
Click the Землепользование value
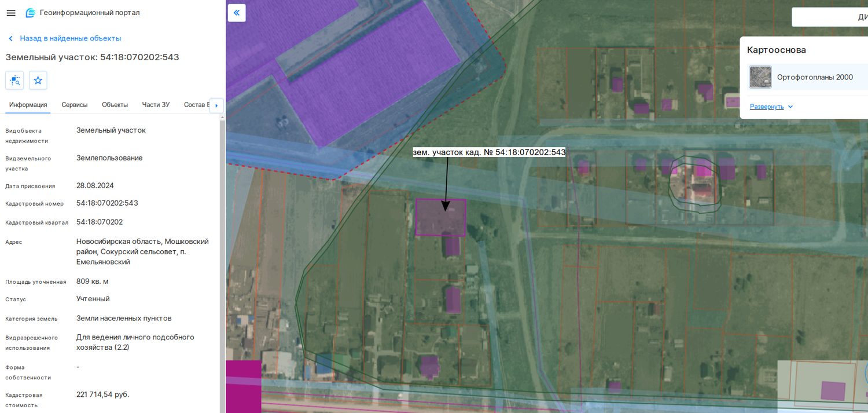(x=109, y=158)
